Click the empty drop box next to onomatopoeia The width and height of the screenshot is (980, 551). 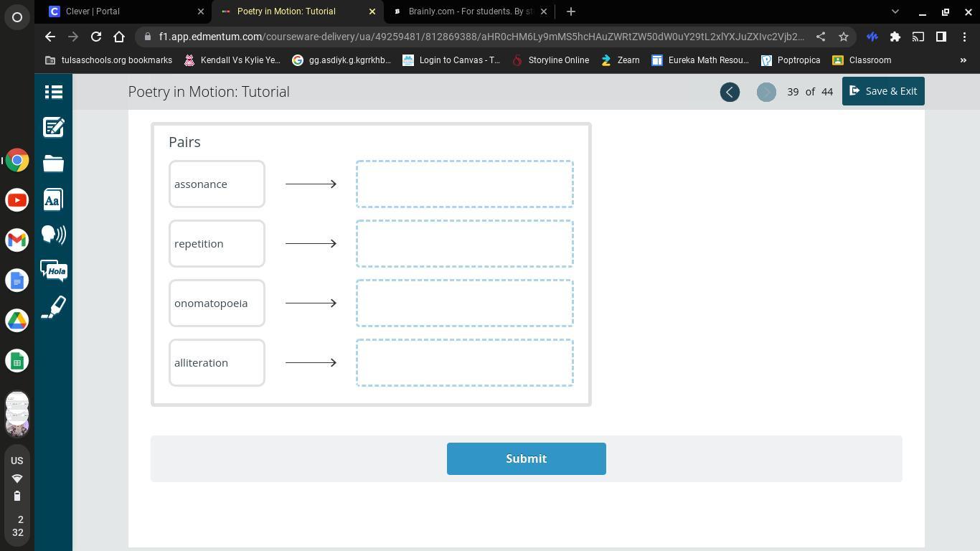pyautogui.click(x=465, y=303)
